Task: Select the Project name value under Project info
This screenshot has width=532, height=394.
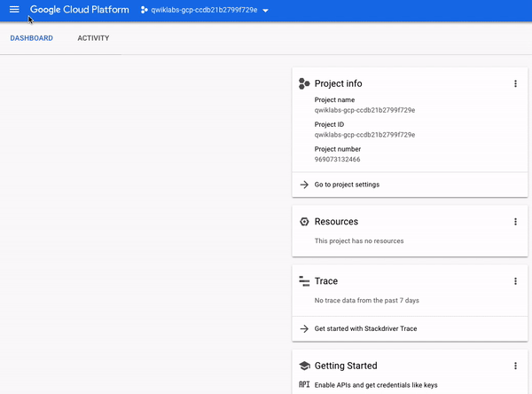Action: (364, 110)
